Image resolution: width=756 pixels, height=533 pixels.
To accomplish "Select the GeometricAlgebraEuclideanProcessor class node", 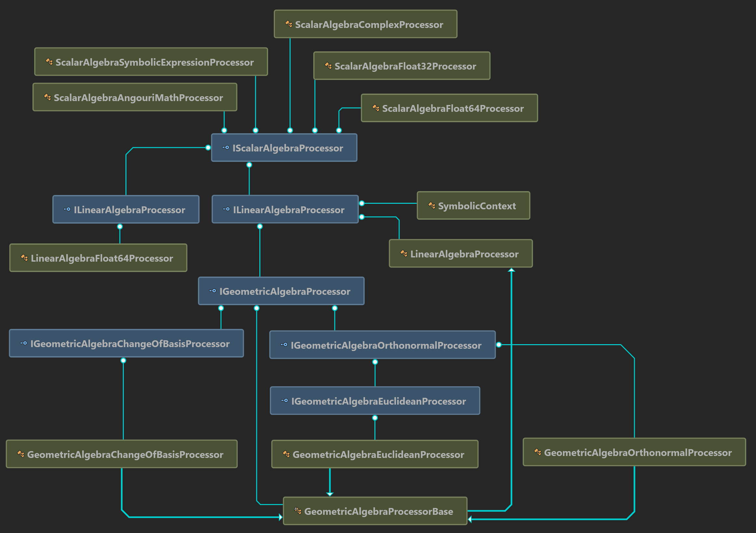I will (x=374, y=454).
